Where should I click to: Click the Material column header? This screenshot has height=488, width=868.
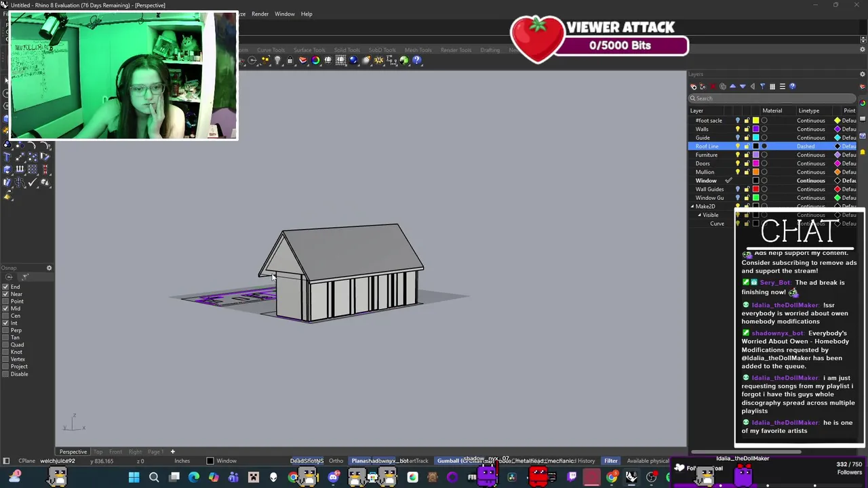pos(772,110)
